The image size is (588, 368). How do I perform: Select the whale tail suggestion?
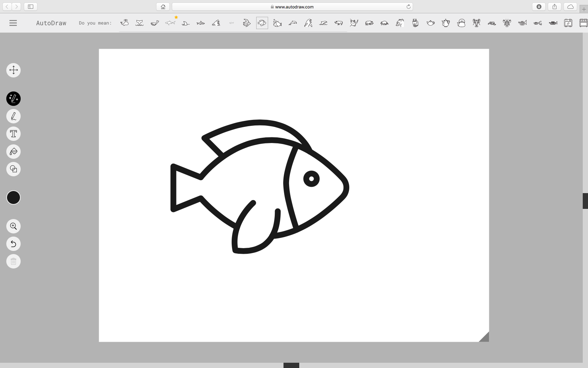[x=139, y=23]
